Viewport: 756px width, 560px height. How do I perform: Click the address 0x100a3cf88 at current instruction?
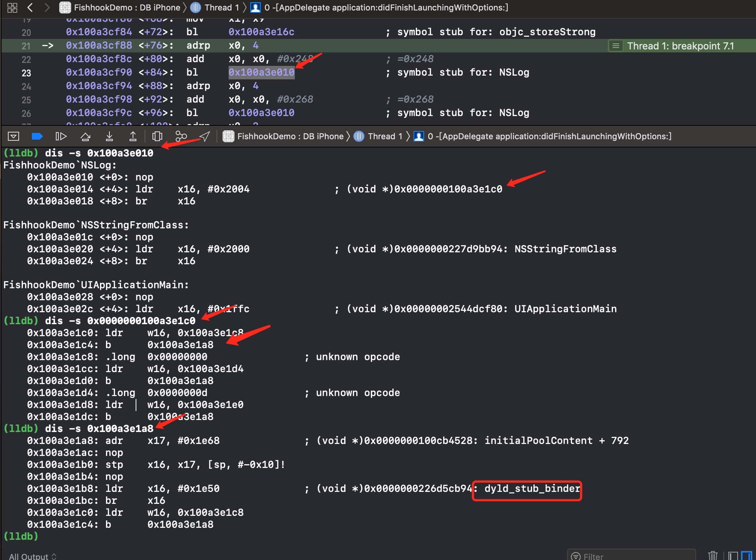pyautogui.click(x=99, y=45)
